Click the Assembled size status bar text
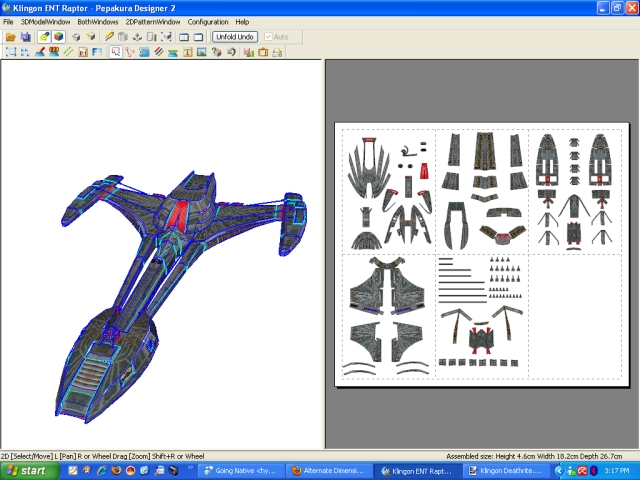 point(534,456)
